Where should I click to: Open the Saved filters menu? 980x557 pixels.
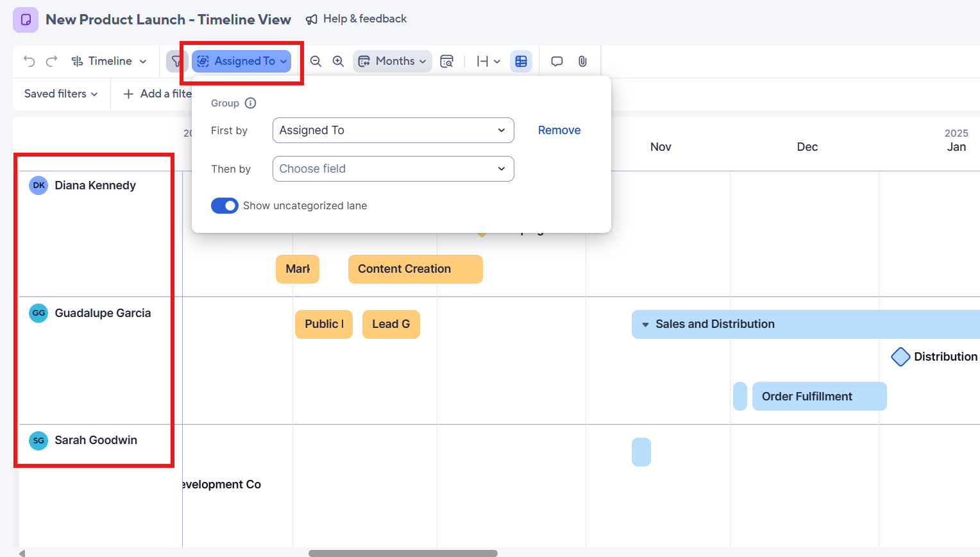click(x=61, y=94)
